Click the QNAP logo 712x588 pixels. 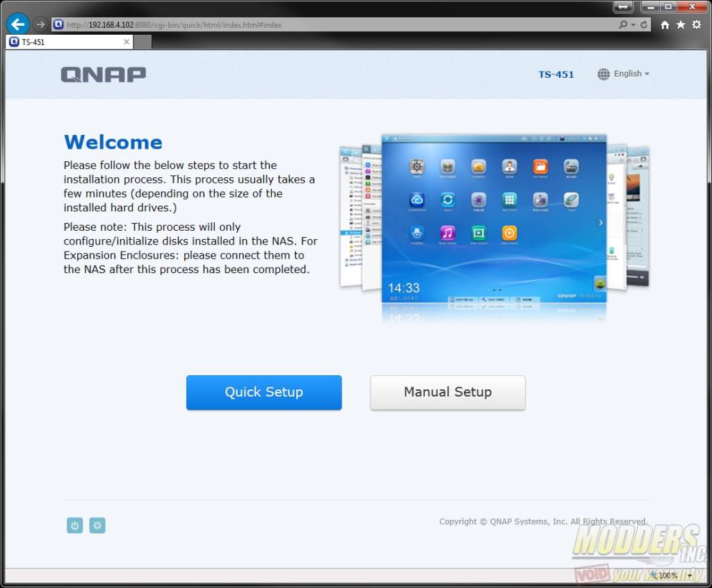pyautogui.click(x=104, y=74)
